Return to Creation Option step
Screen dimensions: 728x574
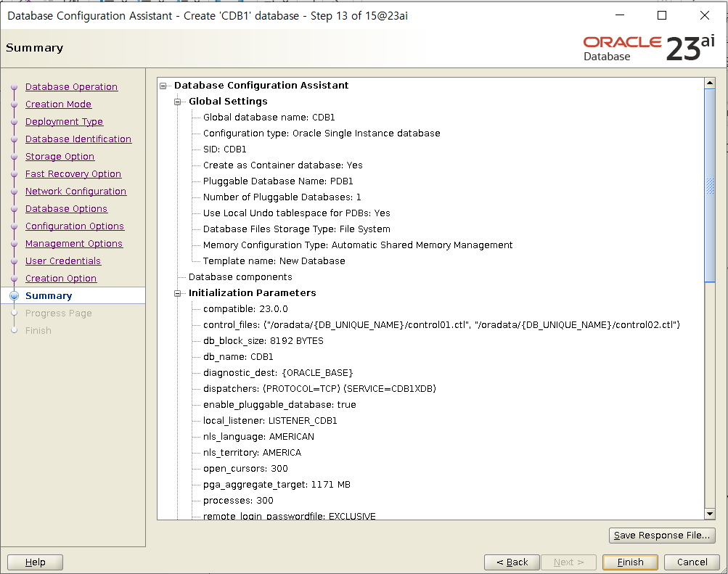tap(61, 279)
